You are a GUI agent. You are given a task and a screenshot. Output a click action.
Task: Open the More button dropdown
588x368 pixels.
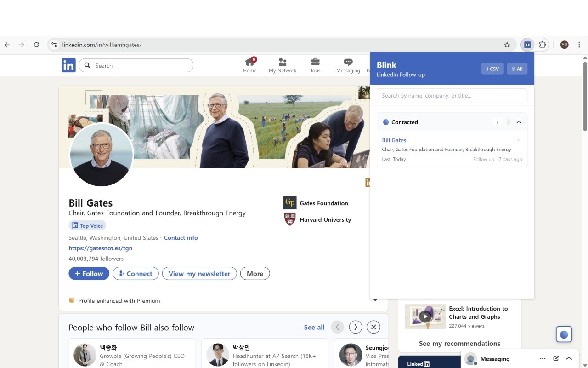(x=255, y=273)
